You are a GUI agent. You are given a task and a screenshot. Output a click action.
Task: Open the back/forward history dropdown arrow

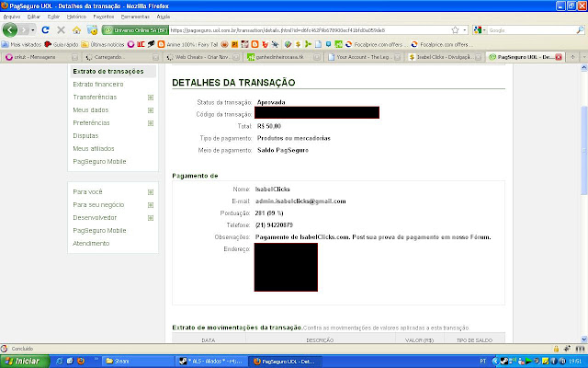coord(33,29)
